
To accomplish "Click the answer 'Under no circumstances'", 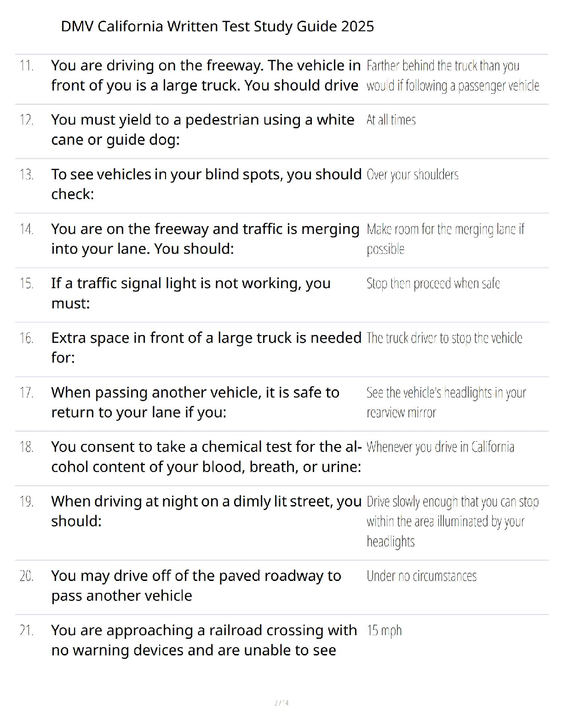I will click(x=421, y=576).
